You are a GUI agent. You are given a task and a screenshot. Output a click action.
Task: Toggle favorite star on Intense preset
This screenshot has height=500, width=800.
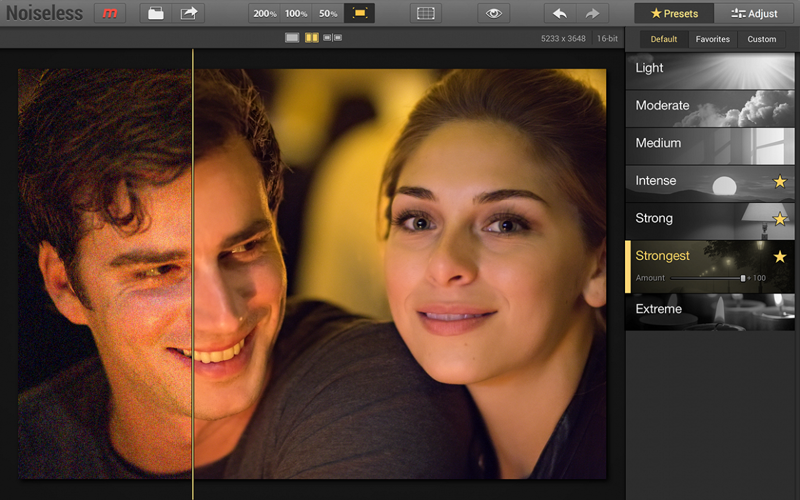[x=780, y=181]
